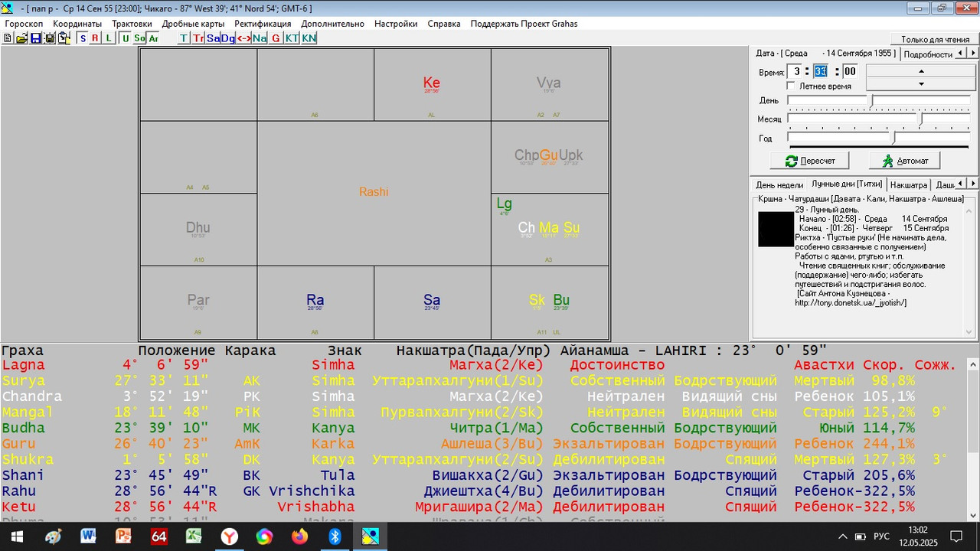Click the Na toolbar button
This screenshot has height=551, width=980.
pyautogui.click(x=260, y=38)
